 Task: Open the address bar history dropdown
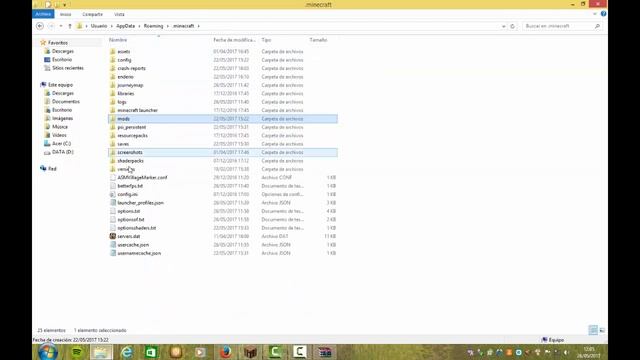(x=503, y=26)
